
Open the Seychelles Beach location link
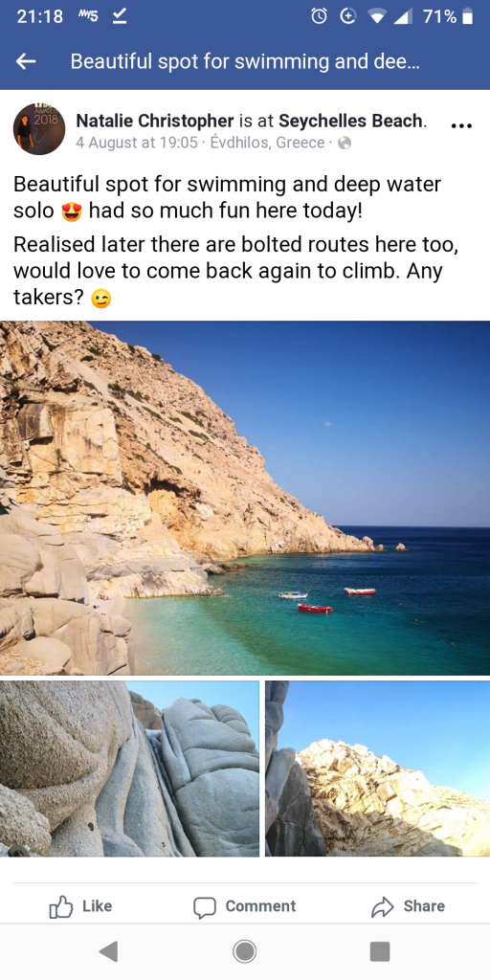click(350, 122)
